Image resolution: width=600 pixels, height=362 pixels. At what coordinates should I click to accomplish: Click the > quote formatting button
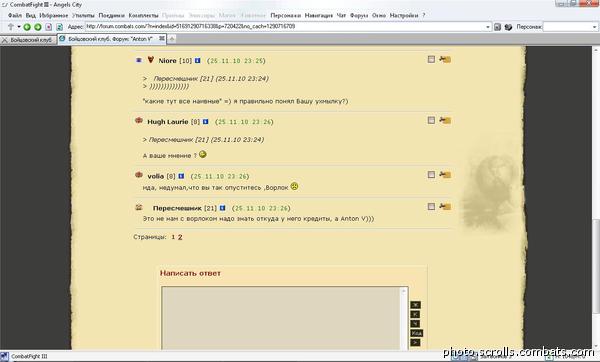coord(415,342)
